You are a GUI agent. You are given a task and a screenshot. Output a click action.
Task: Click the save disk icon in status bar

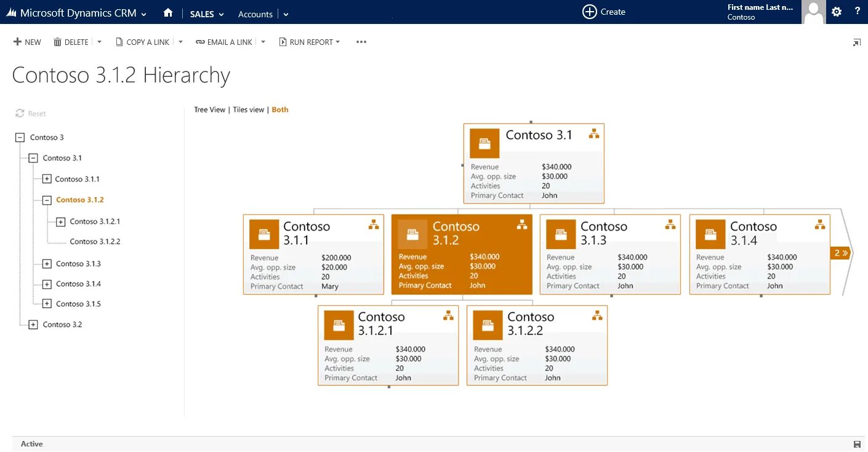pos(857,444)
